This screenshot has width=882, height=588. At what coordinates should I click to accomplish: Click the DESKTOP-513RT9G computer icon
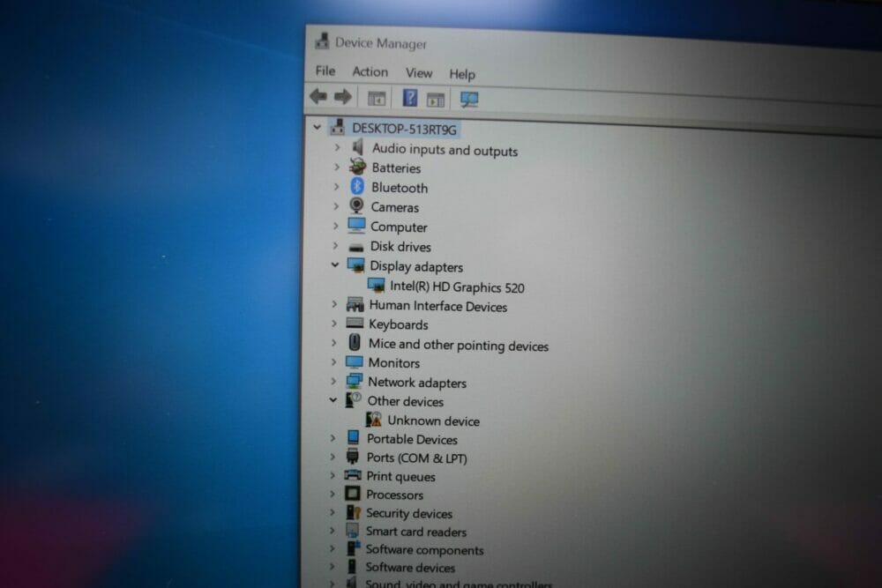tap(338, 126)
